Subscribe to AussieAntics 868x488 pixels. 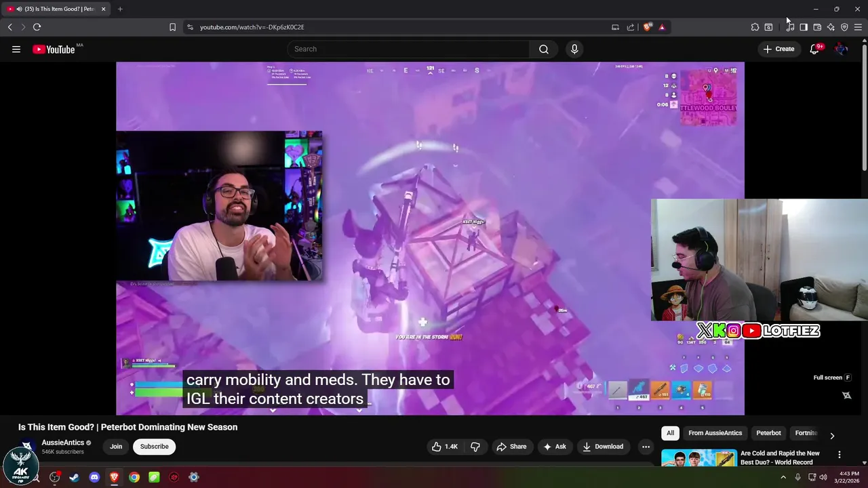[x=155, y=447]
